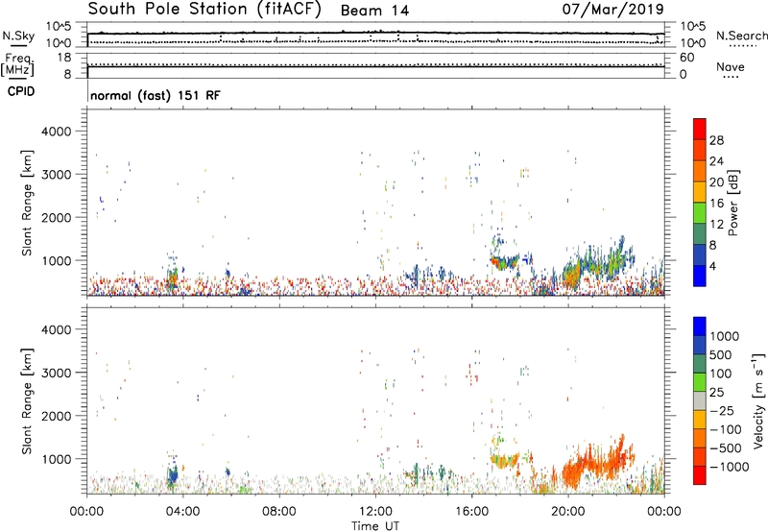Screen dimensions: 768x532
Task: Click the orange segment of Power colorbar near 24
Action: click(x=700, y=170)
